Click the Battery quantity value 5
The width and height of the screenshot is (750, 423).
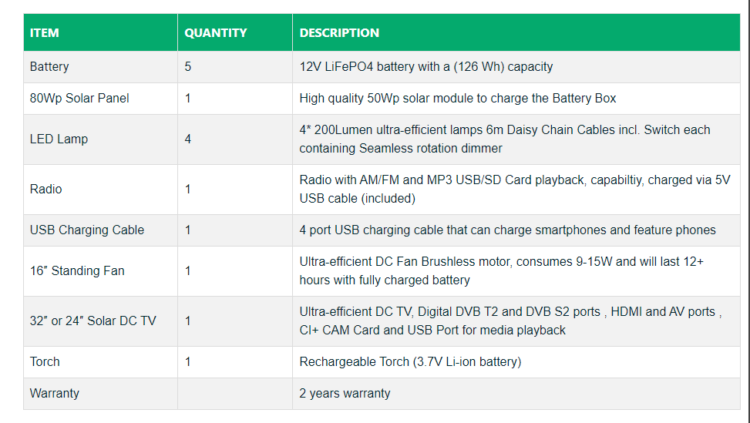click(188, 67)
